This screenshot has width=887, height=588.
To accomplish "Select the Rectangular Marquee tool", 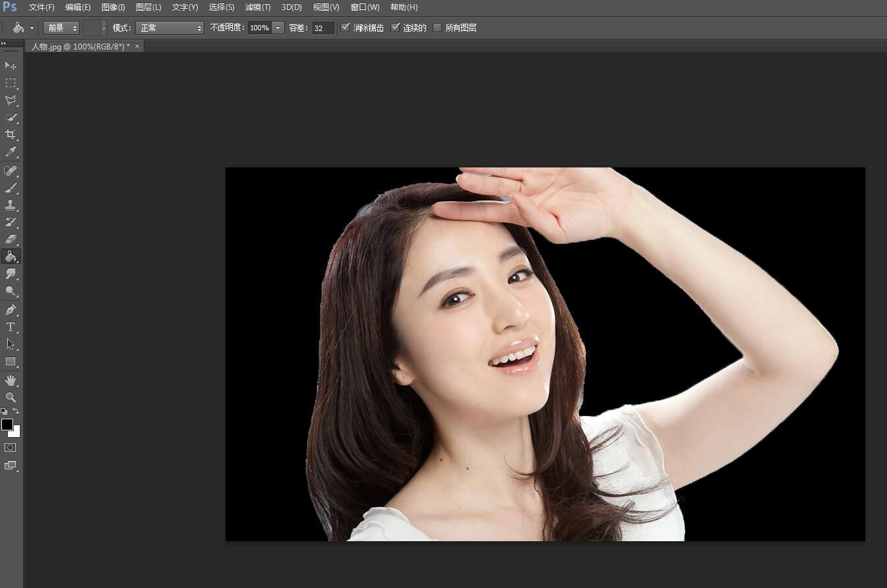I will [x=11, y=83].
